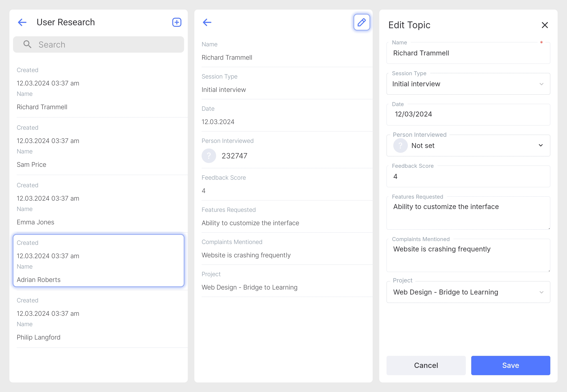The width and height of the screenshot is (567, 392).
Task: Expand the Session Type dropdown
Action: [541, 84]
